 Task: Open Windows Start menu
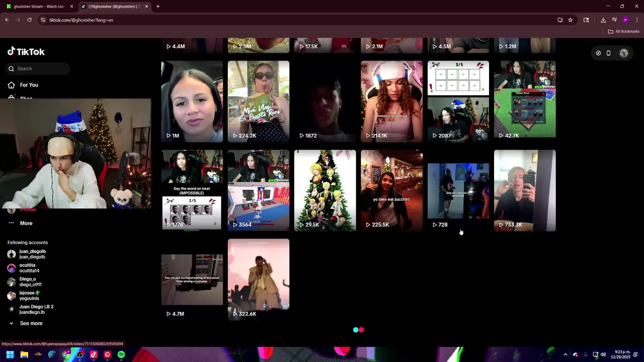(10, 354)
